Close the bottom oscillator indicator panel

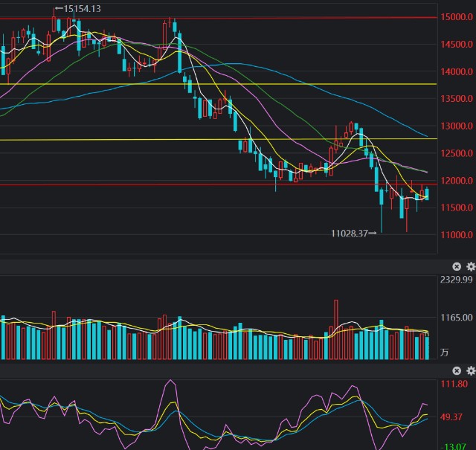(x=457, y=370)
